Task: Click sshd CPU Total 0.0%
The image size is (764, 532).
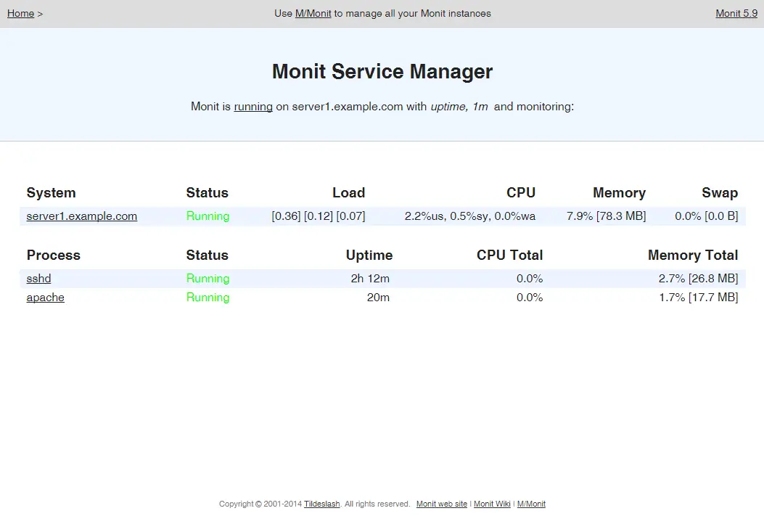Action: pos(530,279)
